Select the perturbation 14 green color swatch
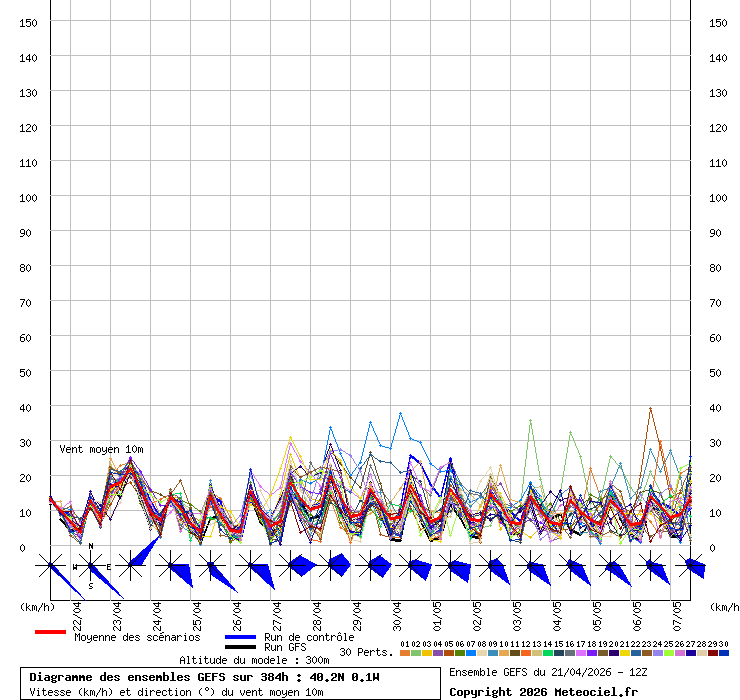This screenshot has width=740, height=700. pos(547,653)
